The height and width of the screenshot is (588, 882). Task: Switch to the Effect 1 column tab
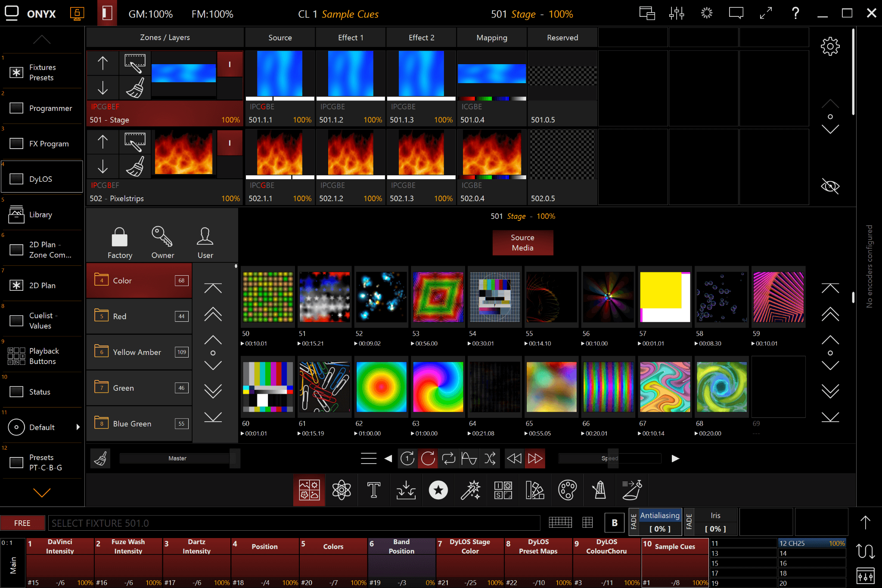351,37
